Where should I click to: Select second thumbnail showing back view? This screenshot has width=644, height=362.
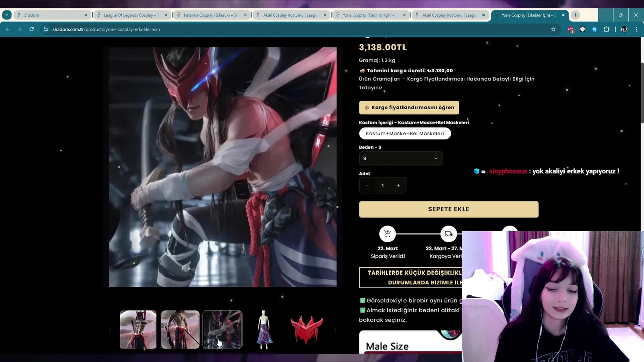point(180,329)
